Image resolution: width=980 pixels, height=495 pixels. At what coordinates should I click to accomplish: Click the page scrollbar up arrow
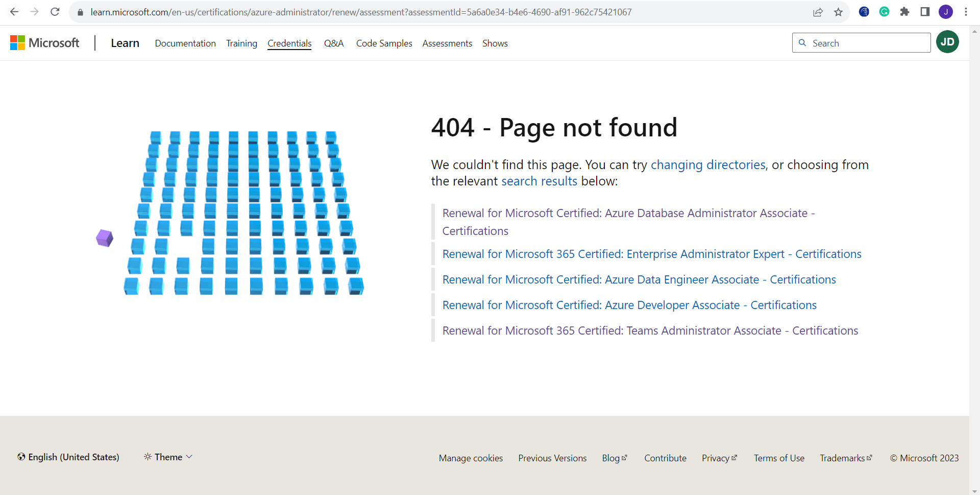pyautogui.click(x=974, y=31)
